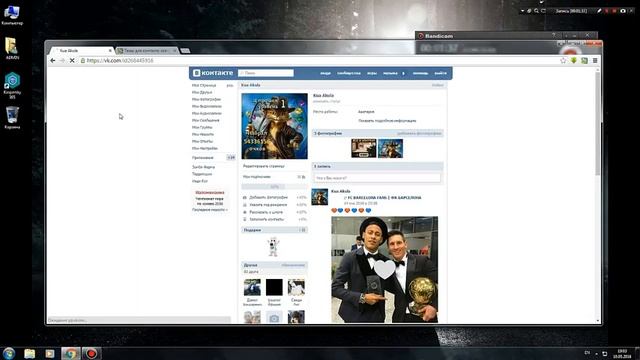
Task: Open "Приложения" in the left menu
Action: click(x=203, y=158)
